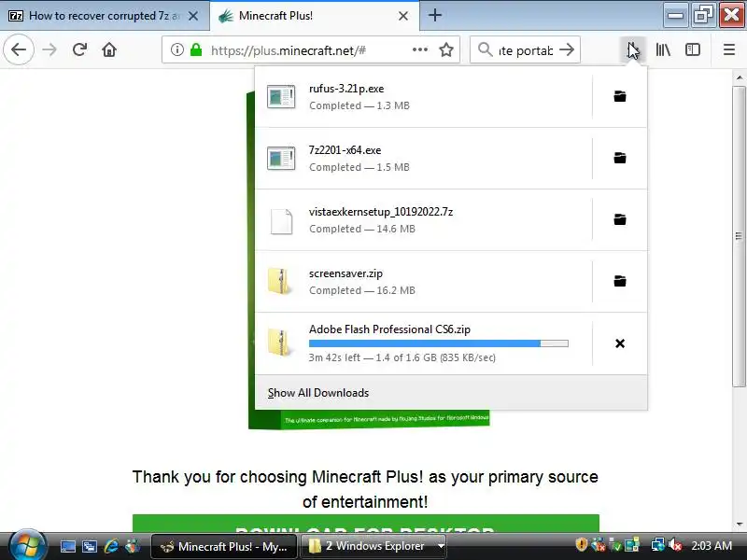Launch Internet Explorer from quick launch
This screenshot has width=747, height=560.
111,546
